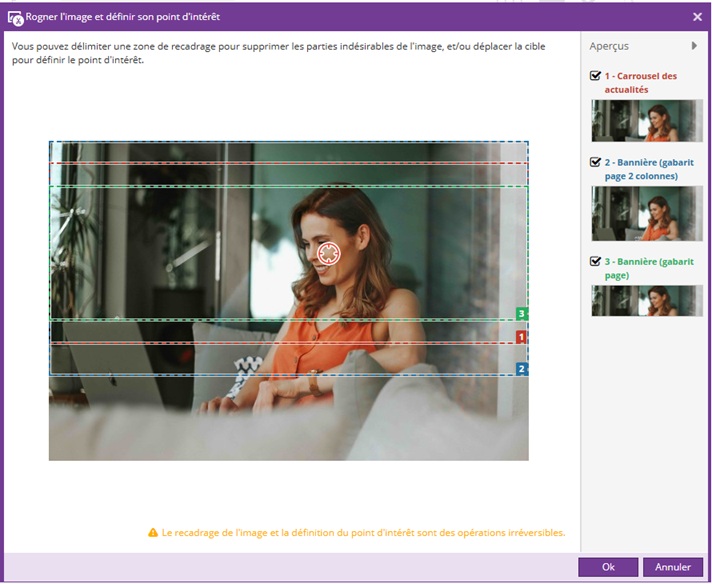Screen dimensions: 712x584
Task: Click the irreversible operations warning text
Action: click(363, 533)
